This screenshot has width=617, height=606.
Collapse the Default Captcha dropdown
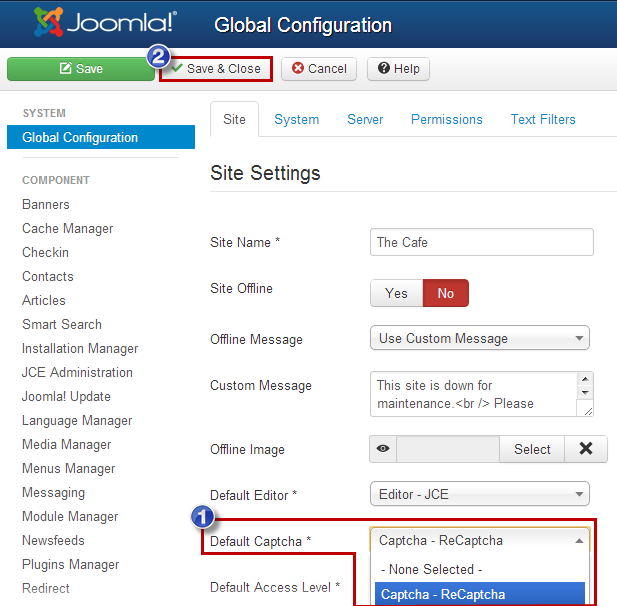pos(479,540)
